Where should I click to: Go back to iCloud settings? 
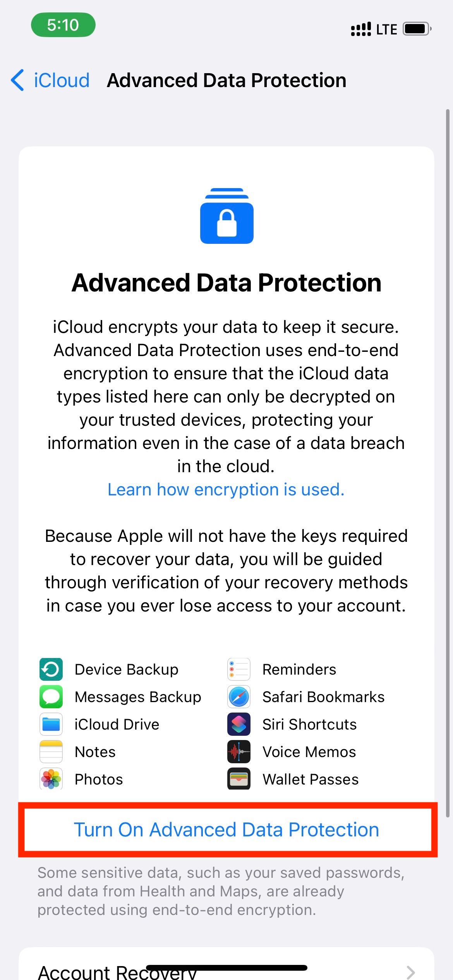[x=50, y=81]
